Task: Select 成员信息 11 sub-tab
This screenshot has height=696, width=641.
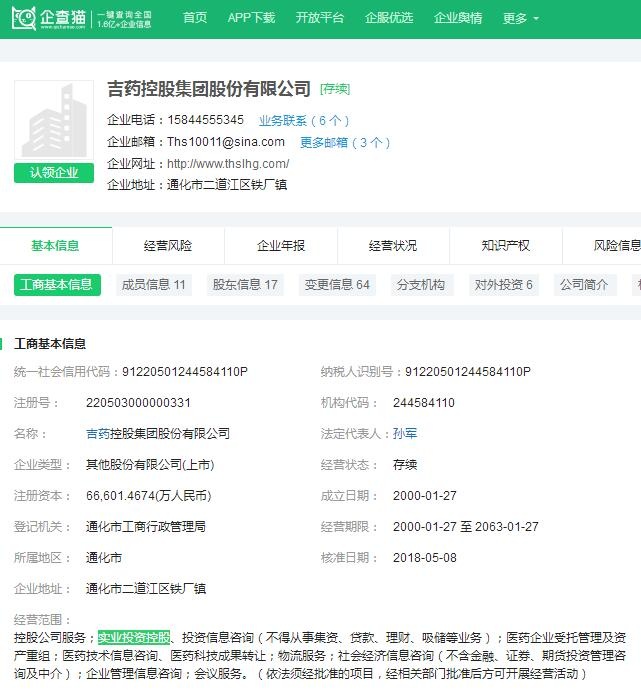Action: pyautogui.click(x=153, y=285)
